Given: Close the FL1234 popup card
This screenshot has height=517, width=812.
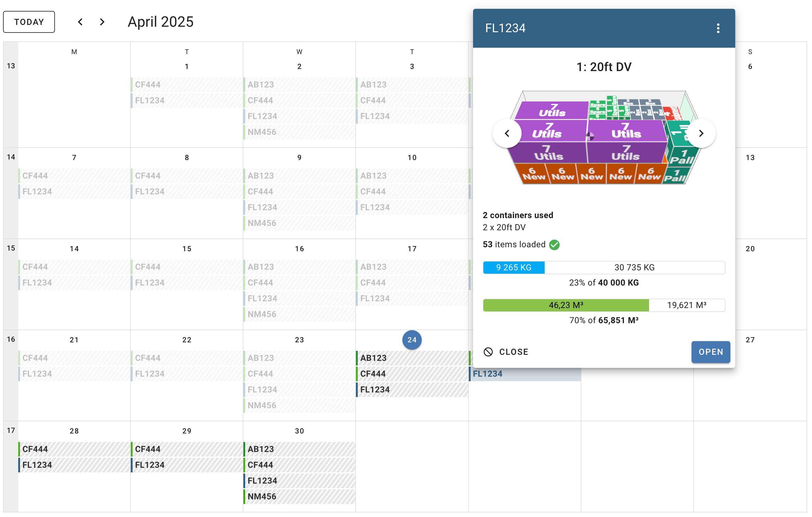Looking at the screenshot, I should tap(506, 352).
